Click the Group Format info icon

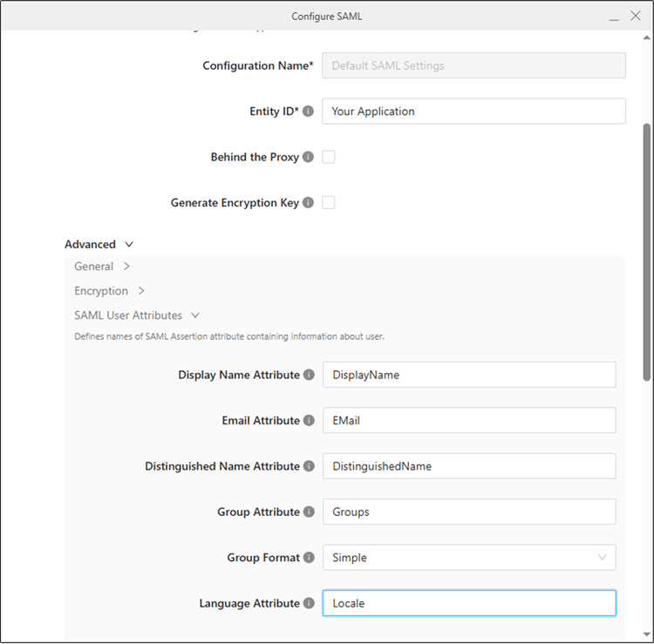pyautogui.click(x=309, y=558)
